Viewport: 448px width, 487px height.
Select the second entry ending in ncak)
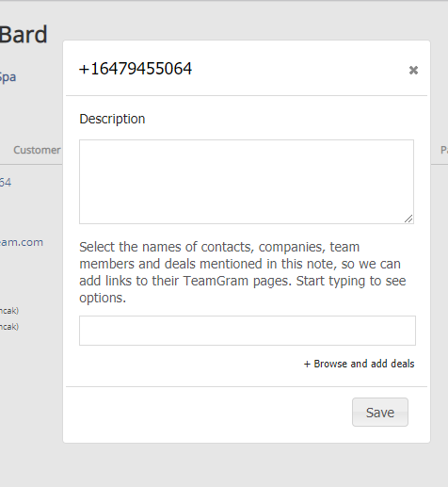[x=9, y=327]
